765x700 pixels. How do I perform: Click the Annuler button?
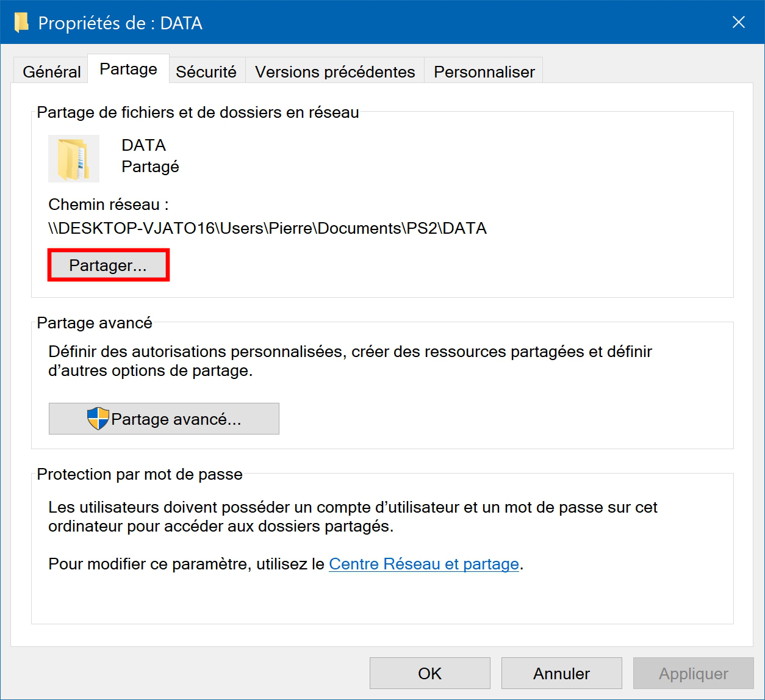pos(562,673)
